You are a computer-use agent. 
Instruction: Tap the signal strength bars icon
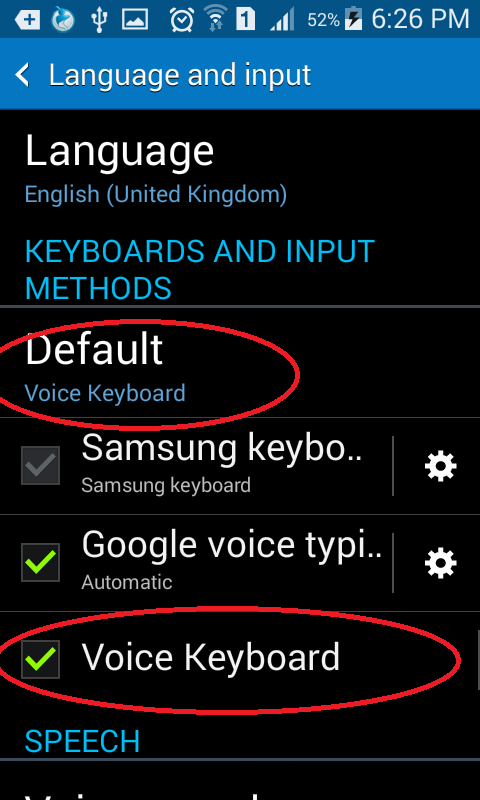point(282,20)
